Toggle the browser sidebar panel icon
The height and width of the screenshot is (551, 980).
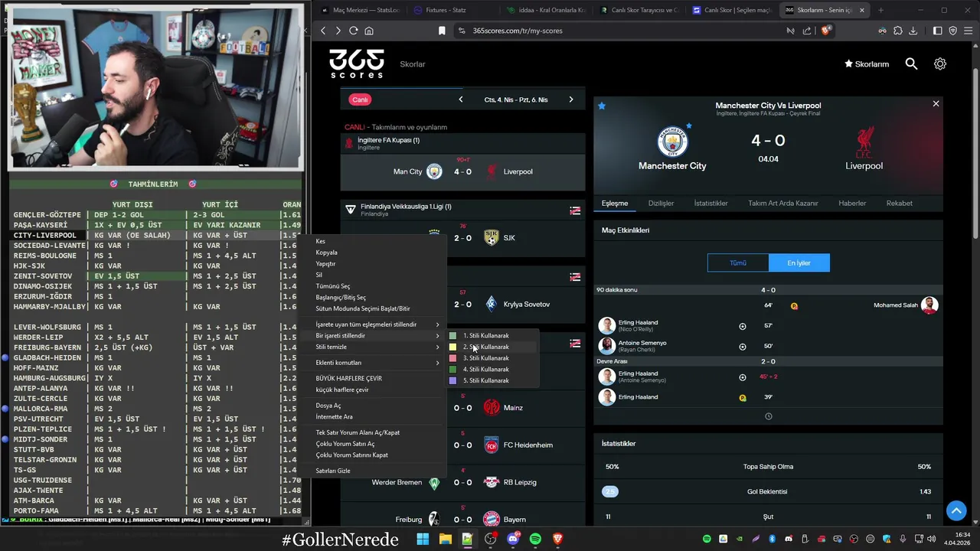(938, 31)
